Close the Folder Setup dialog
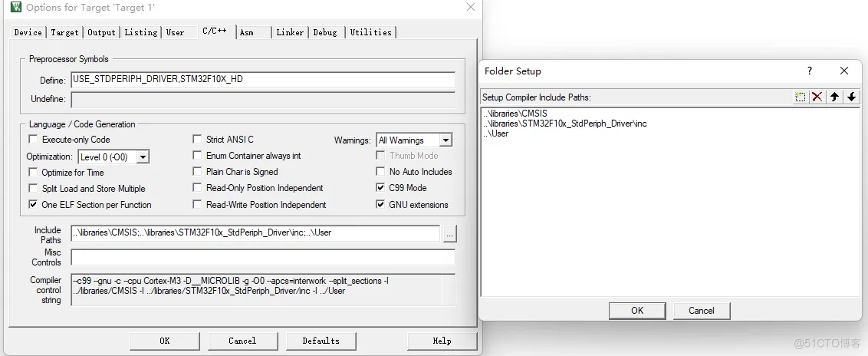This screenshot has height=356, width=868. tap(843, 71)
